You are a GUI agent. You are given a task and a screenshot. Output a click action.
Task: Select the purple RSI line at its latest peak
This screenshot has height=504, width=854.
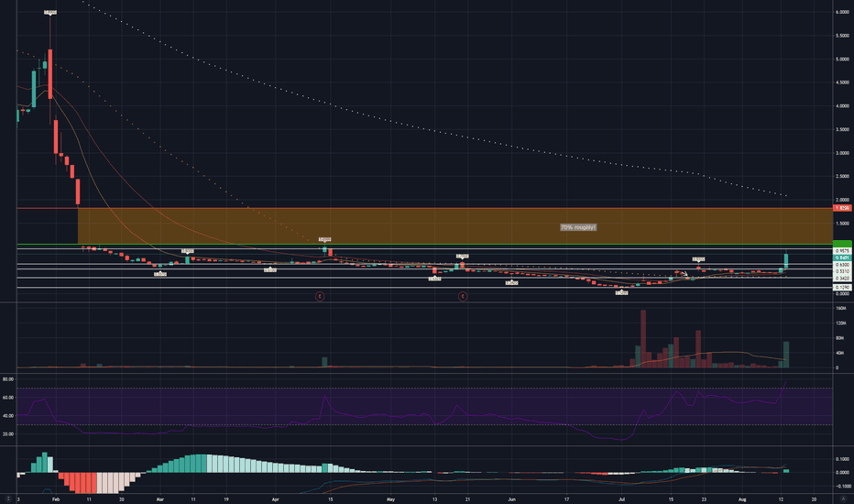785,382
